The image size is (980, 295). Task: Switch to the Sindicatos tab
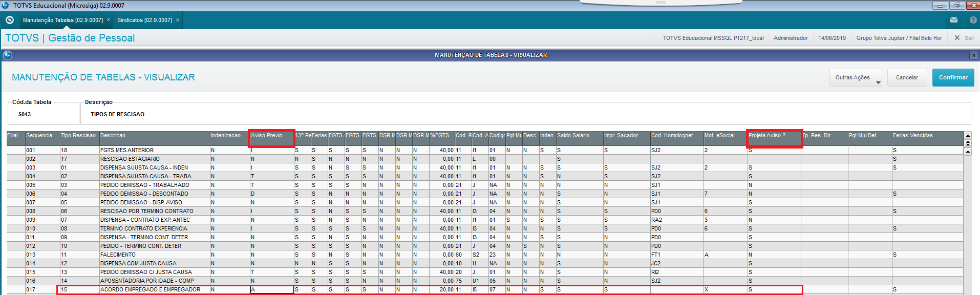[x=144, y=20]
